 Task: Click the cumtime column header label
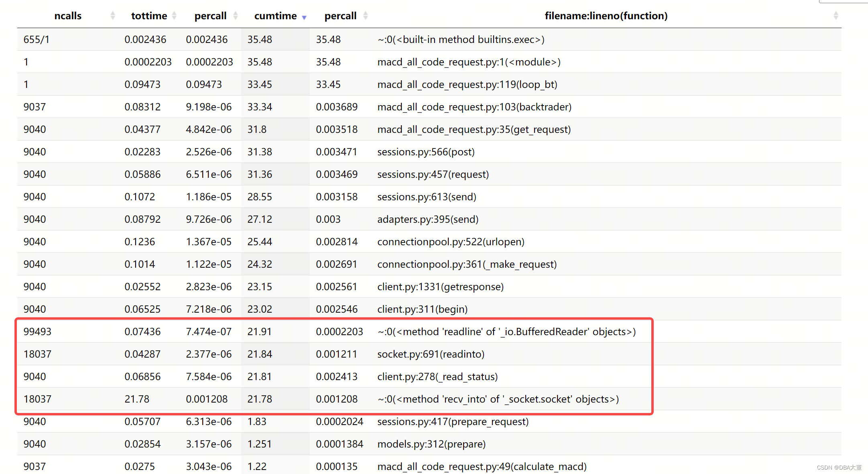[x=275, y=16]
